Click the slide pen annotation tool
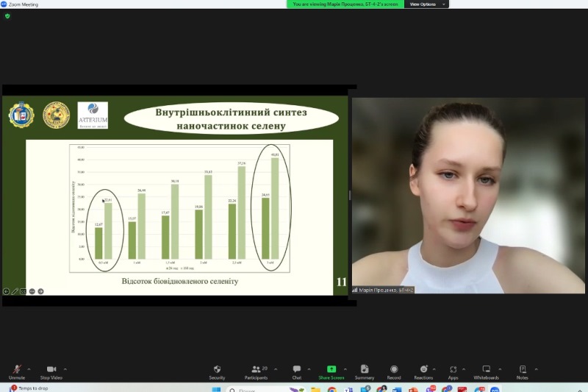 click(15, 291)
